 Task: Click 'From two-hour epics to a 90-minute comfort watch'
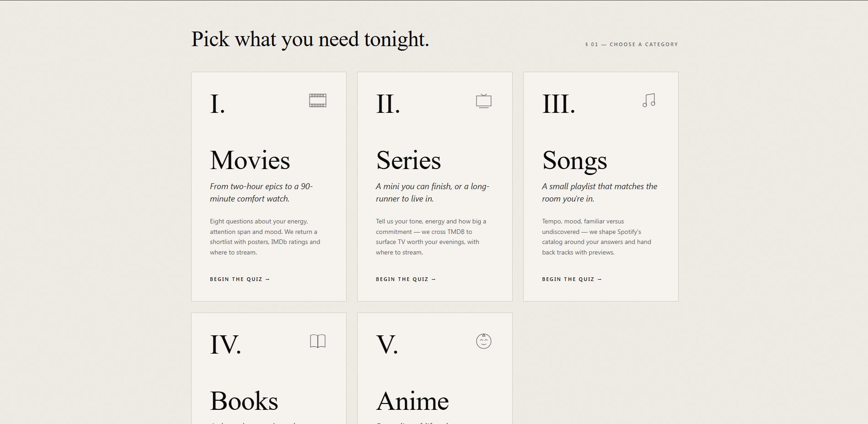[261, 192]
